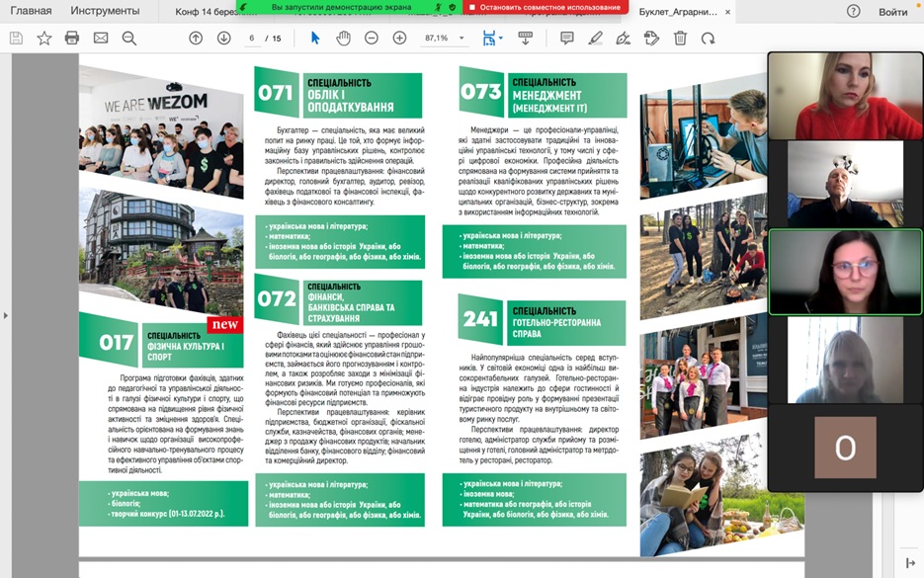924x578 pixels.
Task: Click the current page number field
Action: pos(252,39)
